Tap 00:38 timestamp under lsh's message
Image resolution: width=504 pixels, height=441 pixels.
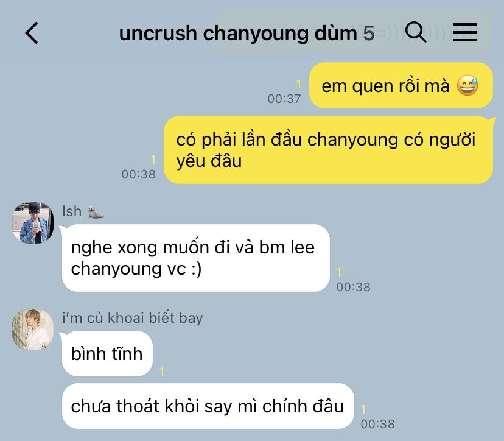point(353,287)
